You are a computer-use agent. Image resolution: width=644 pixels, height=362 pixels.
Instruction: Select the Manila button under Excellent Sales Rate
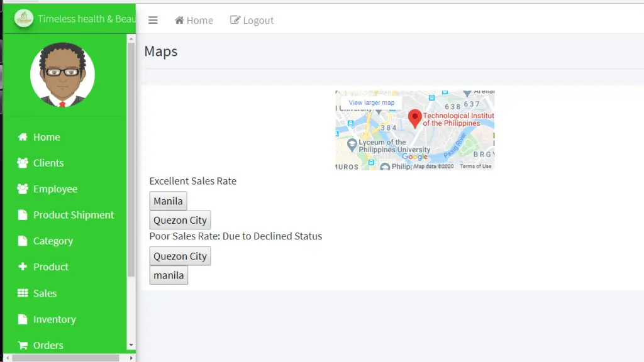tap(167, 200)
